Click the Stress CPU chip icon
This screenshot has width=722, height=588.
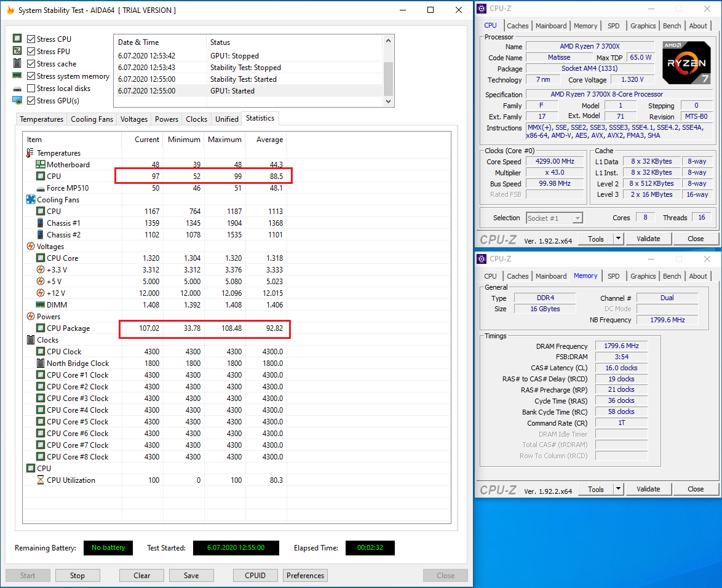pos(17,38)
